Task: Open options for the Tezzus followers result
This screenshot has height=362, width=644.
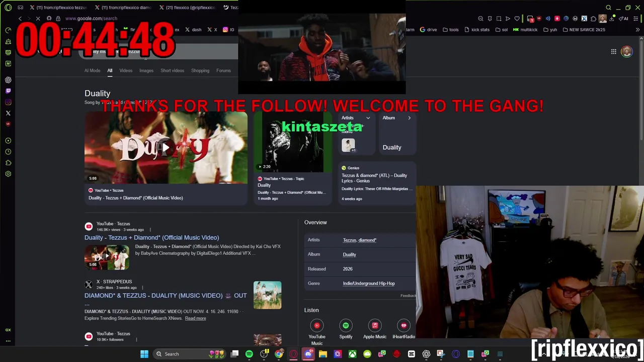Action: 136,340
